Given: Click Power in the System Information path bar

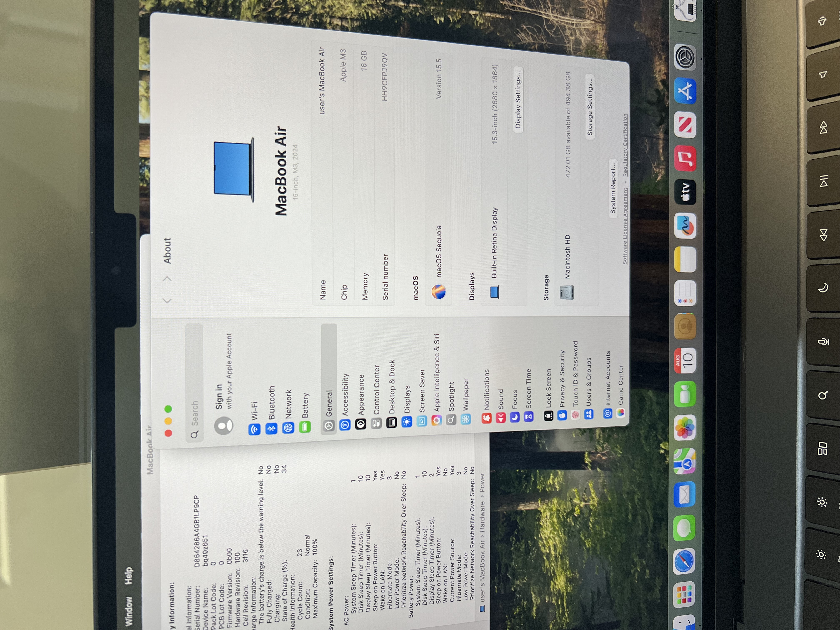Looking at the screenshot, I should 482,483.
